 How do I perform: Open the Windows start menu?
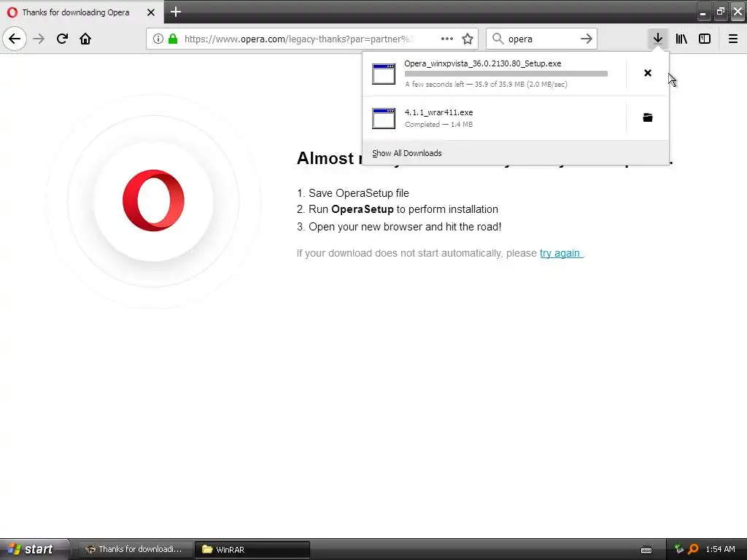(34, 549)
